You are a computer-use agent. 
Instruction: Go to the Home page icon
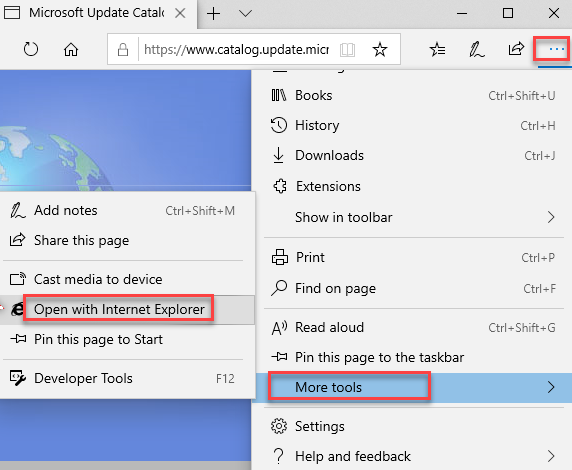[x=71, y=49]
